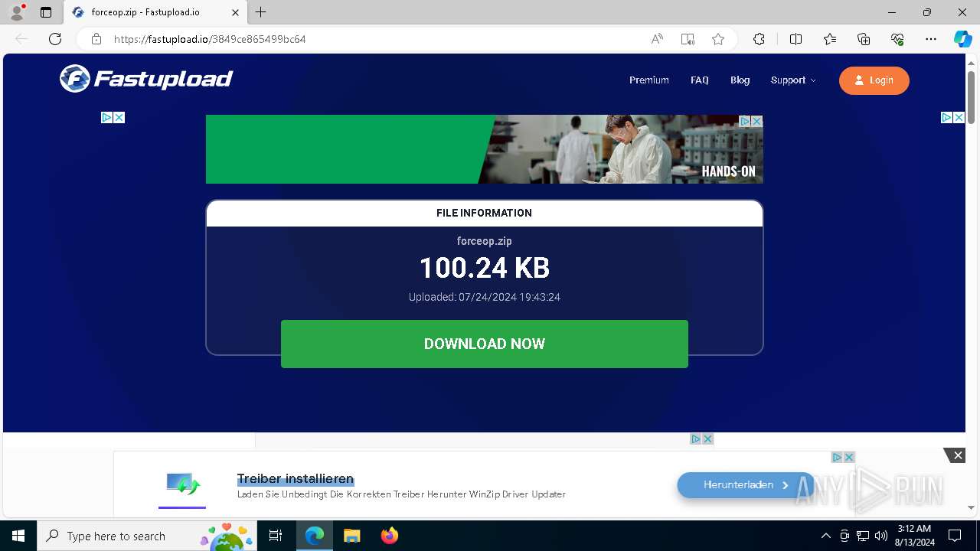The height and width of the screenshot is (551, 980).
Task: Open Immersive Reader icon
Action: (x=688, y=39)
